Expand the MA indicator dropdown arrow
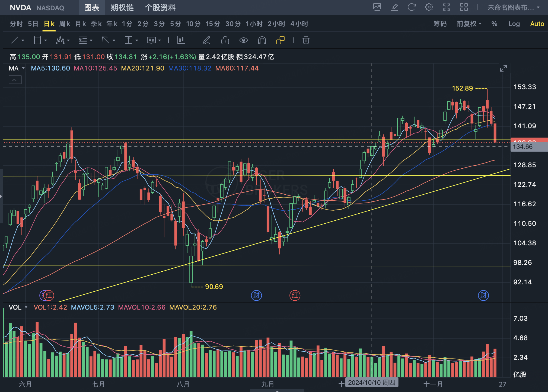 [23, 68]
